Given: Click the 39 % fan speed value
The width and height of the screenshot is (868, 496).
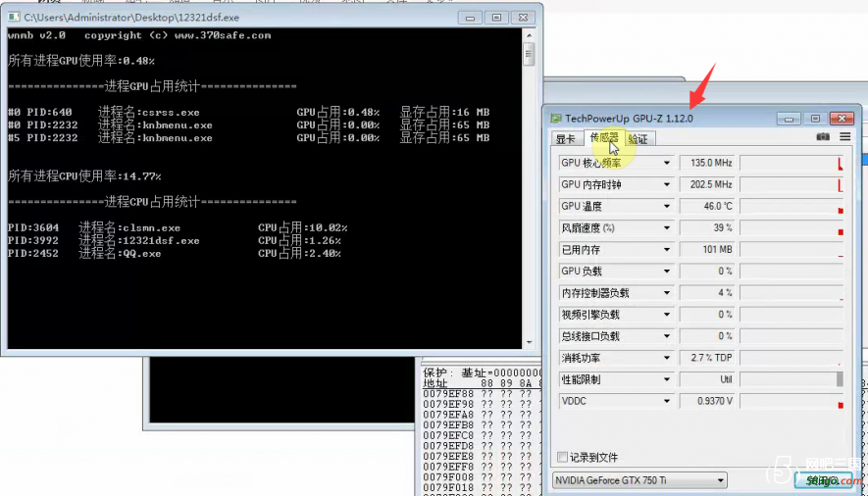Looking at the screenshot, I should coord(707,227).
